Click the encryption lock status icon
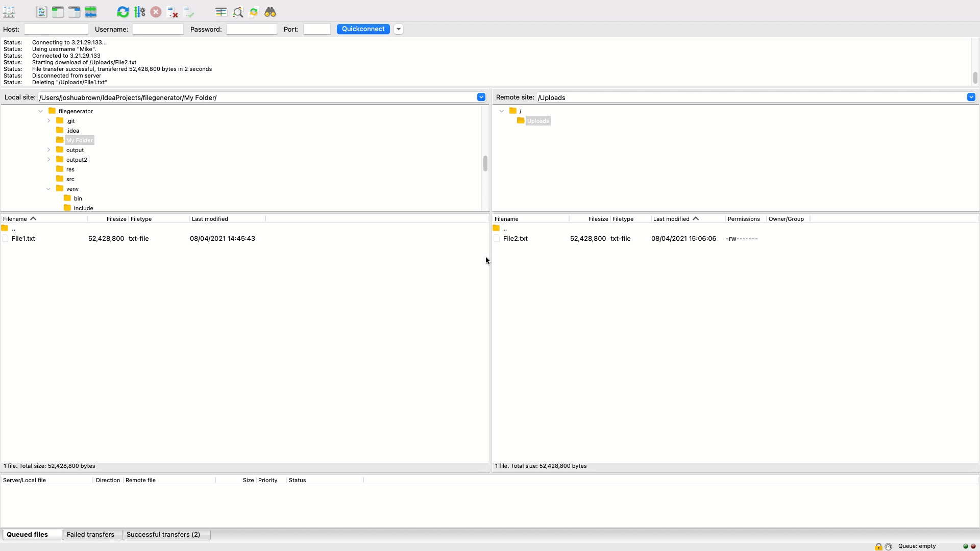The height and width of the screenshot is (551, 980). coord(878,546)
